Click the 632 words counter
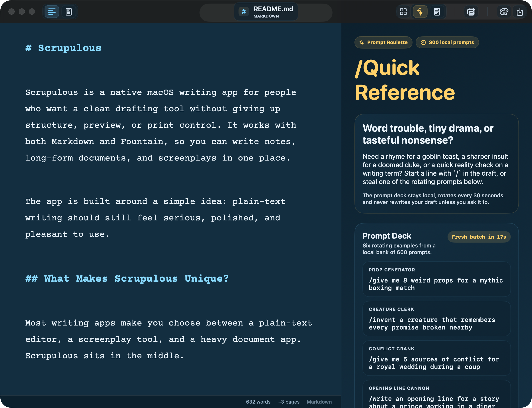 258,402
